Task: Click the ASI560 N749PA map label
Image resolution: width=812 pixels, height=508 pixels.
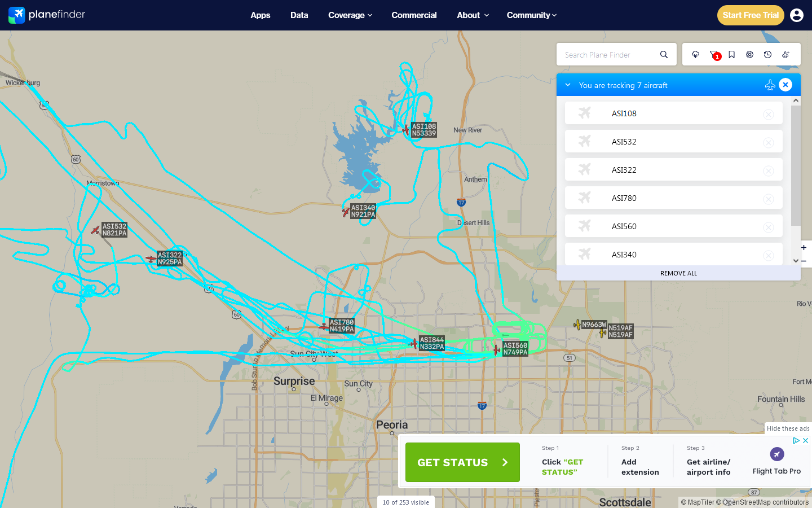Action: tap(515, 349)
